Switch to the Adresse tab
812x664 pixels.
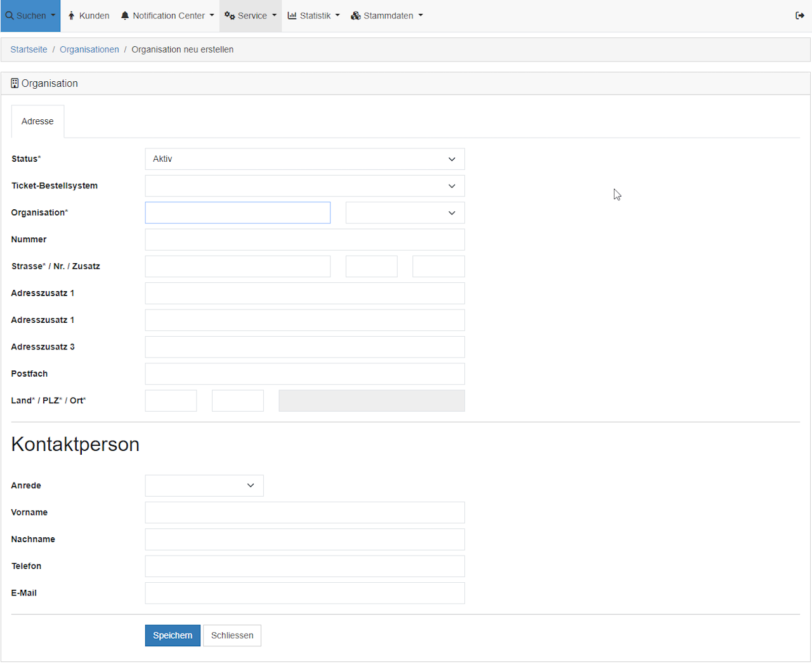click(37, 122)
